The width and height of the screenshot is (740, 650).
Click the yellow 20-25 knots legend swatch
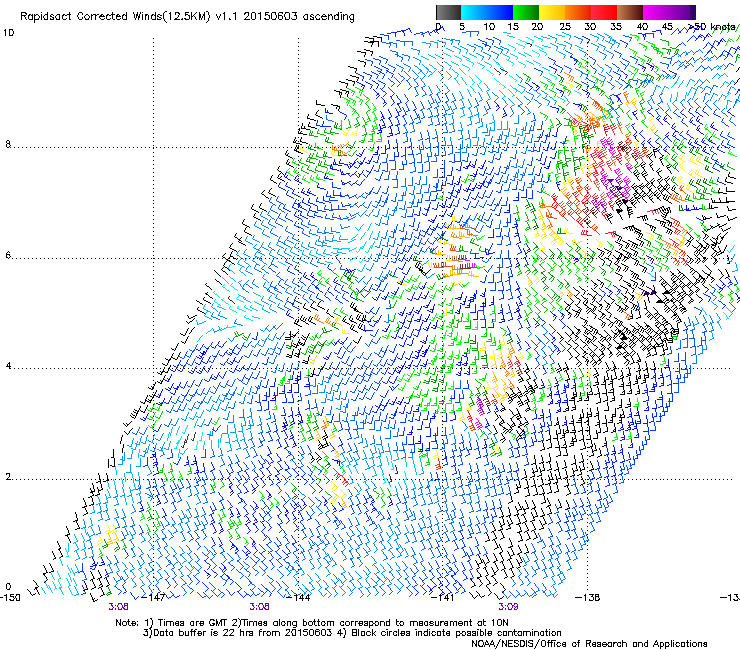click(x=552, y=12)
